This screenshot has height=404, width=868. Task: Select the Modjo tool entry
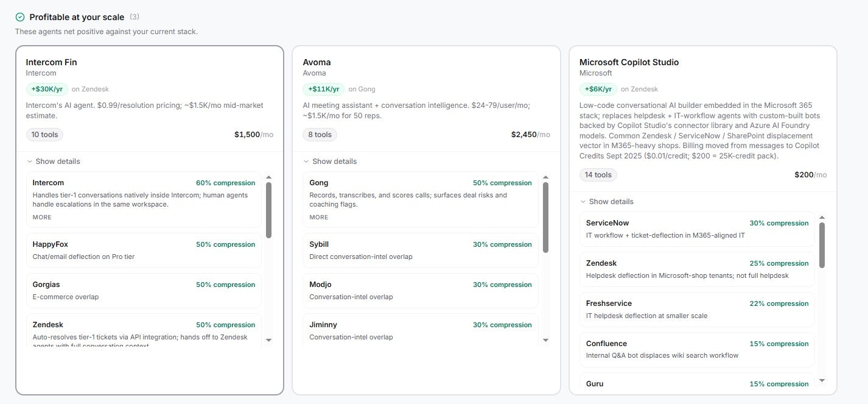pyautogui.click(x=421, y=291)
